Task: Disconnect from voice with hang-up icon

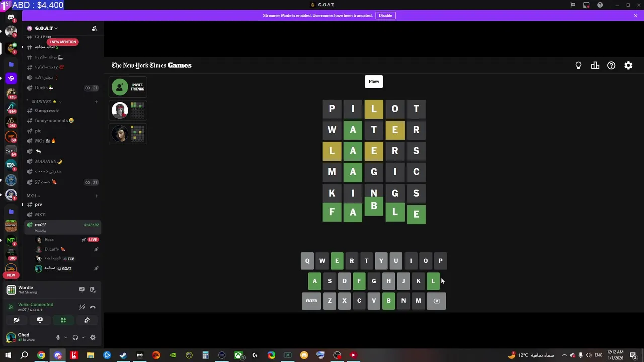Action: pyautogui.click(x=93, y=307)
